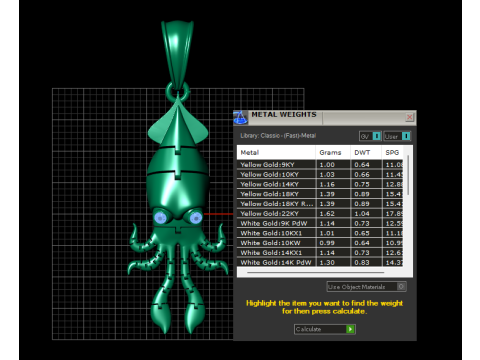Select the squid's pointed mantle fin

point(178,122)
